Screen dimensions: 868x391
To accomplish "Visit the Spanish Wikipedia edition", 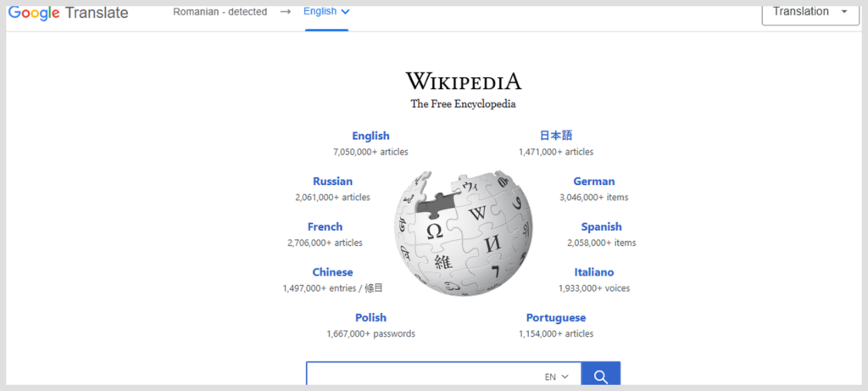I will click(601, 227).
